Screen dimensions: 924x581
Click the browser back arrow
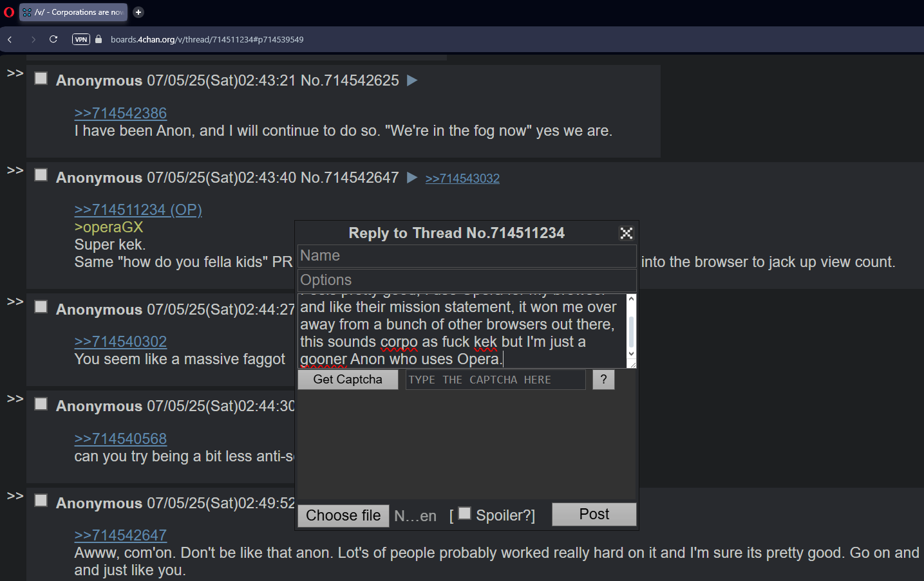(10, 39)
